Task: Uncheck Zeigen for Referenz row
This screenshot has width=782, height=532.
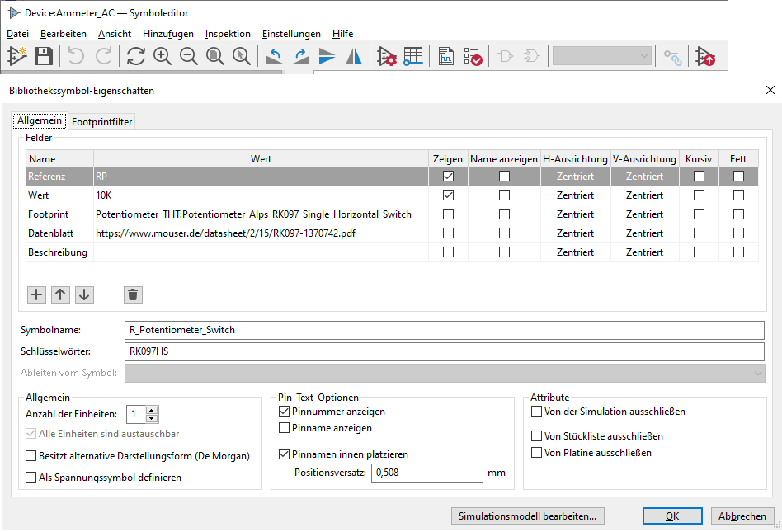Action: (449, 176)
